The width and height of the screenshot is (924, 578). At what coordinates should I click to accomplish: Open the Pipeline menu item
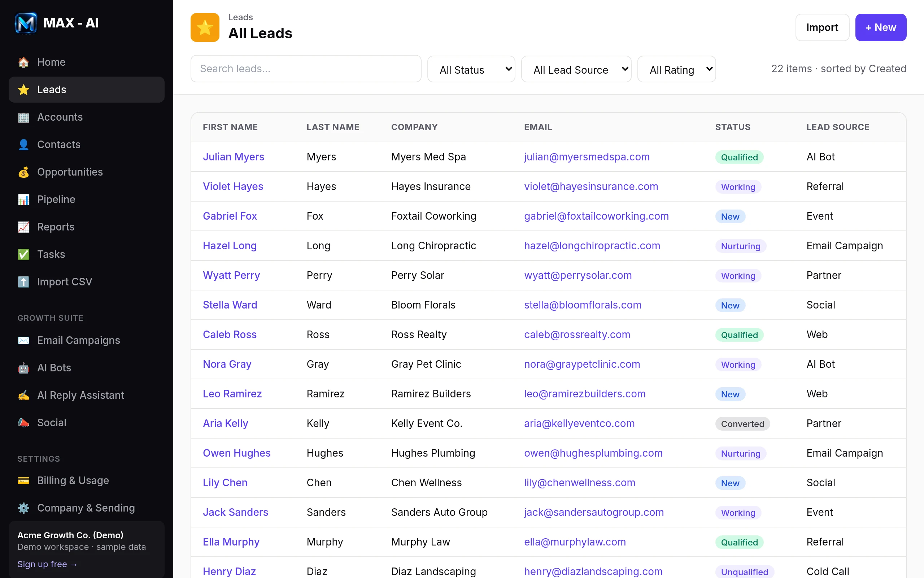(x=87, y=199)
